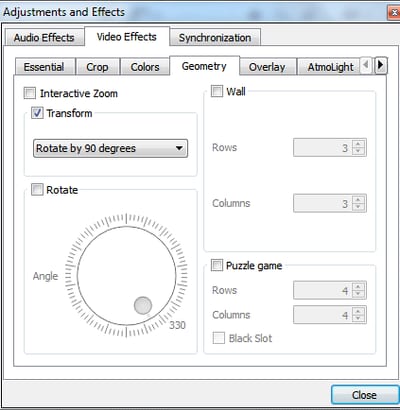Switch to the Audio Effects tab
Viewport: 400px width, 410px height.
44,38
